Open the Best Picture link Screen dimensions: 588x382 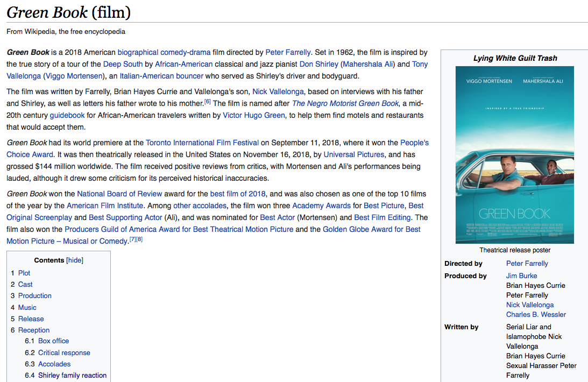(x=384, y=206)
